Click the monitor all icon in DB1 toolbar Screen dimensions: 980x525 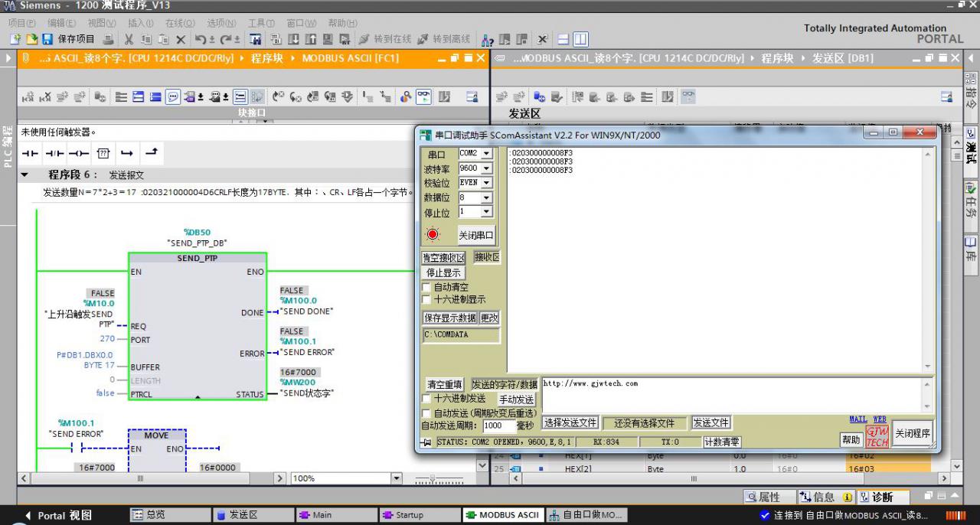click(688, 97)
